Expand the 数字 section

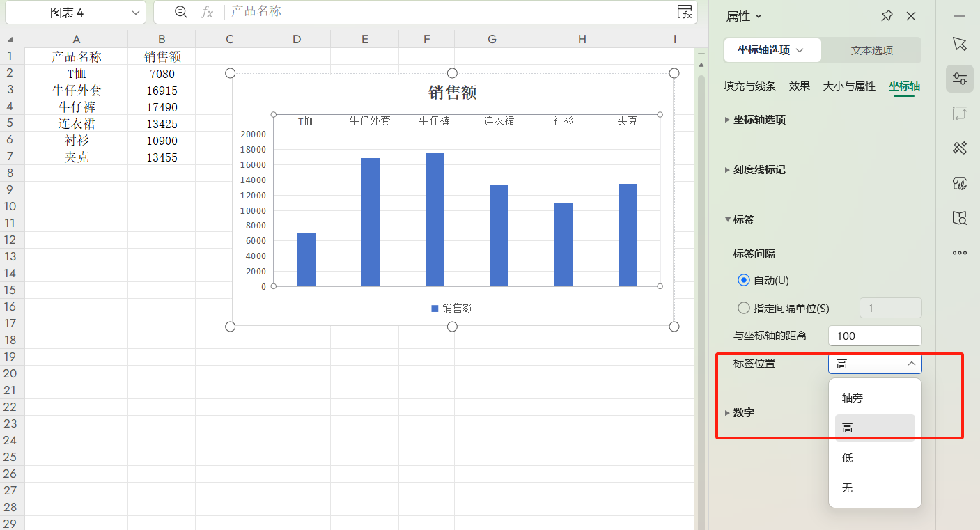(x=742, y=412)
